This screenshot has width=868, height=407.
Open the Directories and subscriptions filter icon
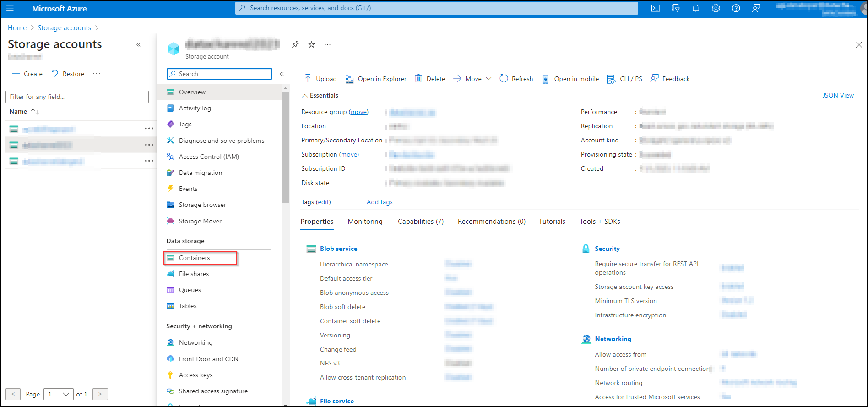676,8
